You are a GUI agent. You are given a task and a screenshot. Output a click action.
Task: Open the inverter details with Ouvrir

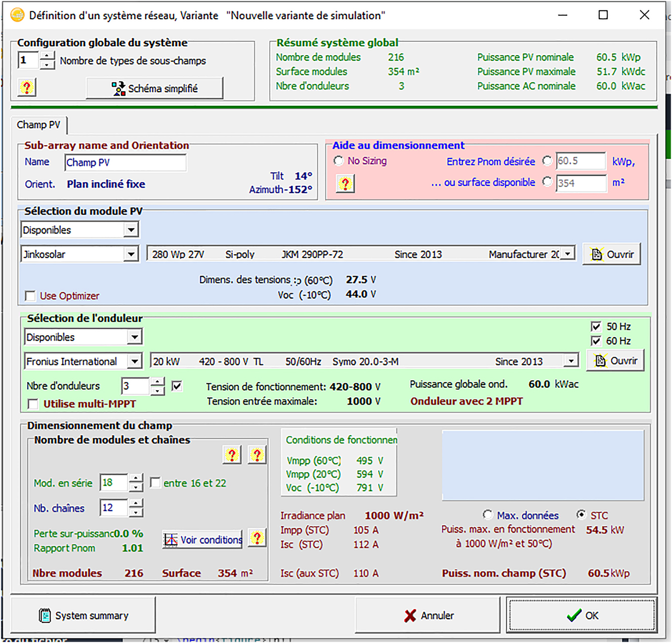[x=615, y=360]
